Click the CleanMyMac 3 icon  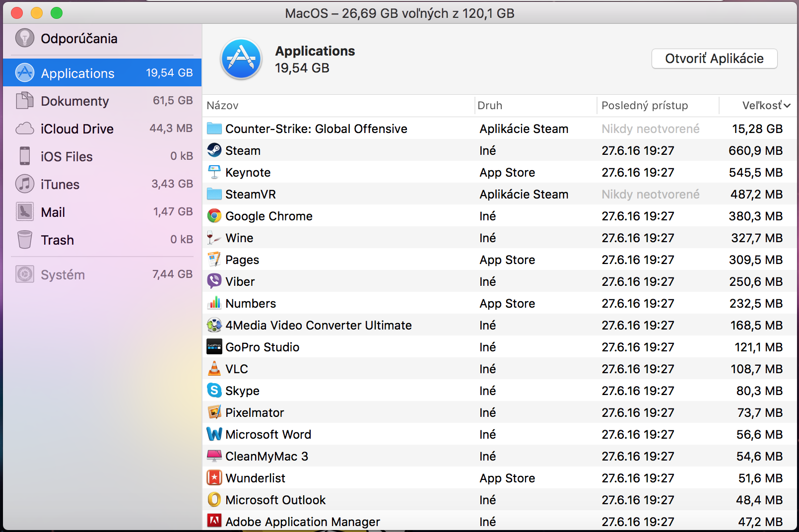pyautogui.click(x=214, y=456)
